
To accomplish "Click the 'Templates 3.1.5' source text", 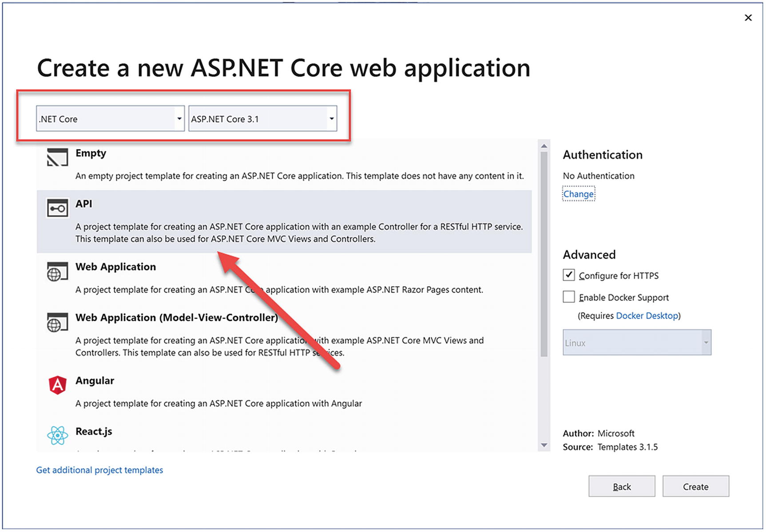I will point(627,447).
